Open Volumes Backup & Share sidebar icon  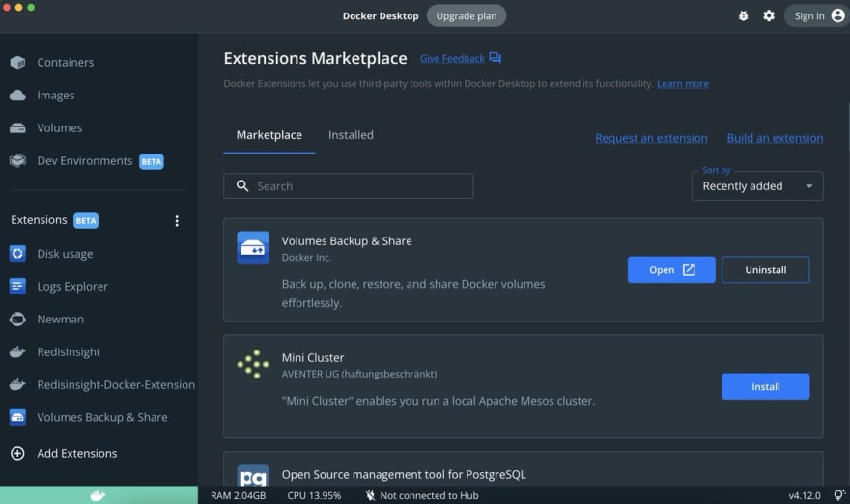click(x=17, y=417)
